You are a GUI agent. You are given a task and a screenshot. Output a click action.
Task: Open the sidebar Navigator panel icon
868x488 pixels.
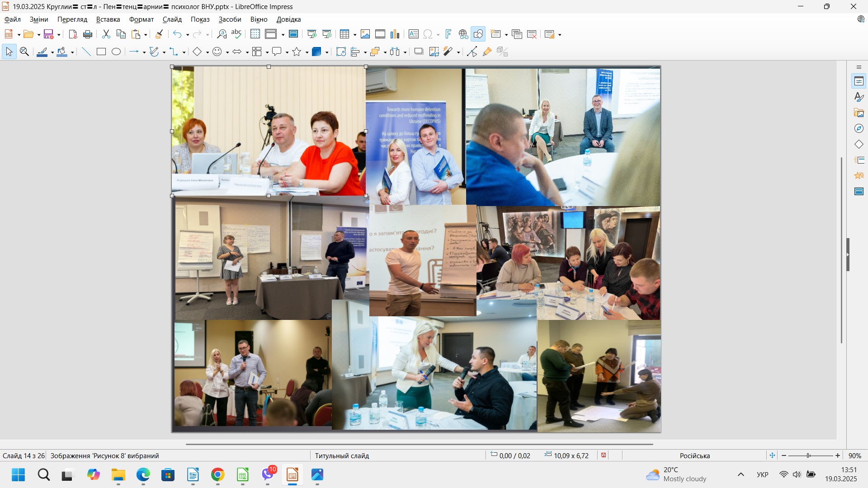click(x=859, y=129)
